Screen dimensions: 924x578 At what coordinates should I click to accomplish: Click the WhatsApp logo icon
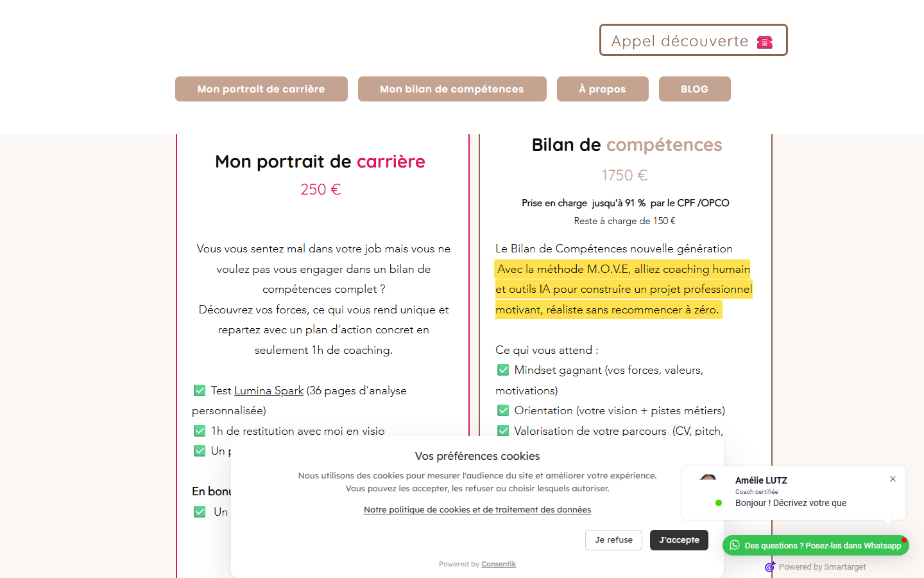(735, 545)
